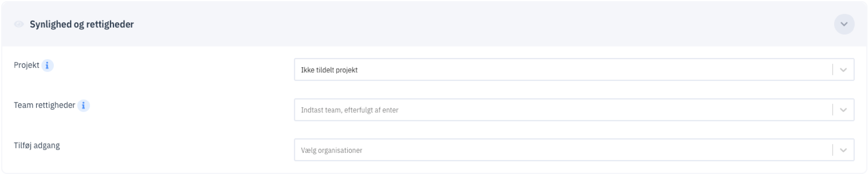Viewport: 868px width, 174px height.
Task: Click the separator beside the organisationer arrow
Action: pyautogui.click(x=833, y=150)
